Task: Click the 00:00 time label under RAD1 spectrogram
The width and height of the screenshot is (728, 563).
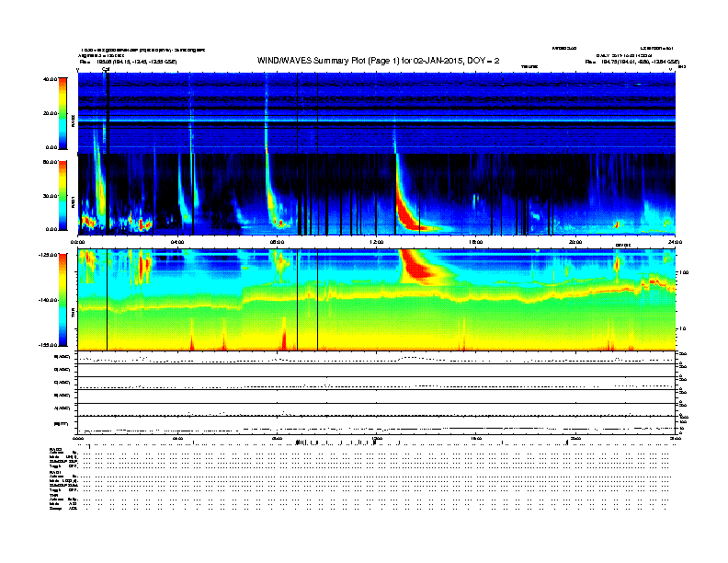Action: (x=77, y=242)
